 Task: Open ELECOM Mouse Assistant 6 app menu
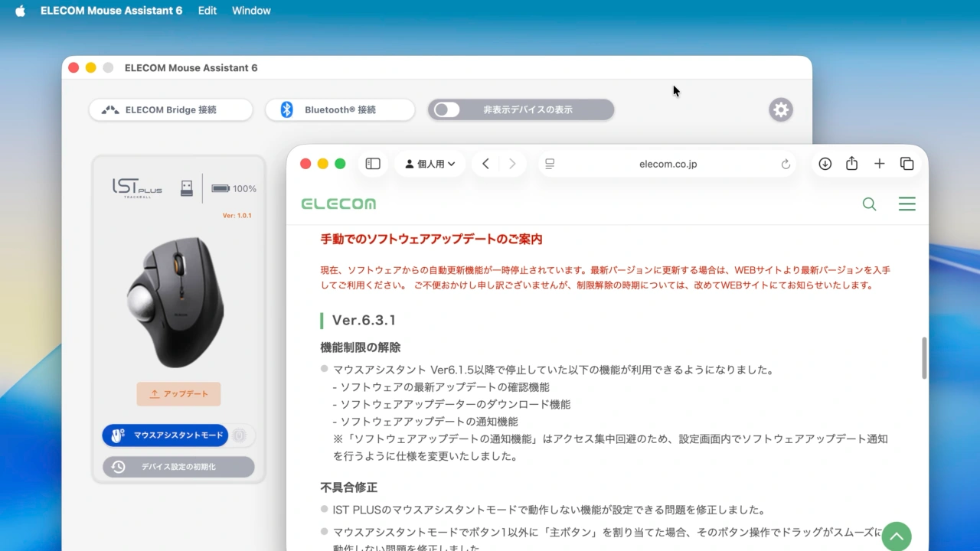[111, 11]
